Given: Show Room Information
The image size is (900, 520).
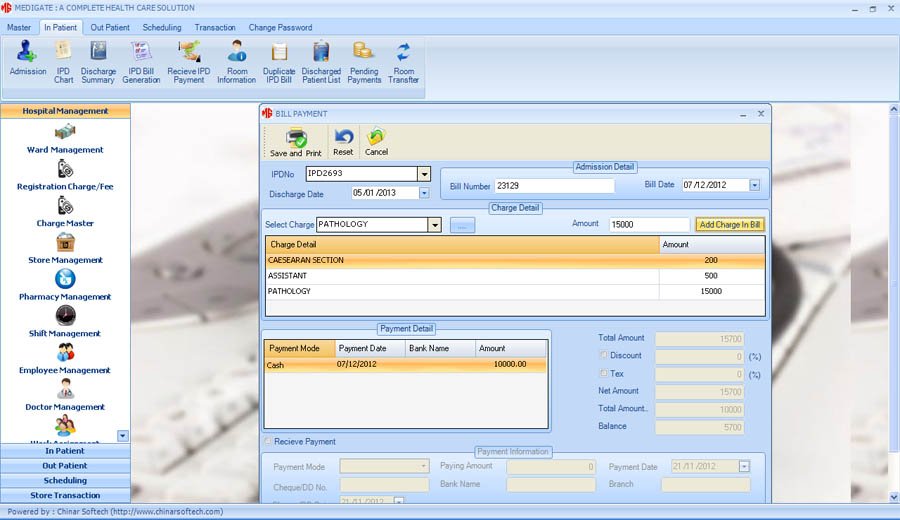Looking at the screenshot, I should [x=236, y=62].
